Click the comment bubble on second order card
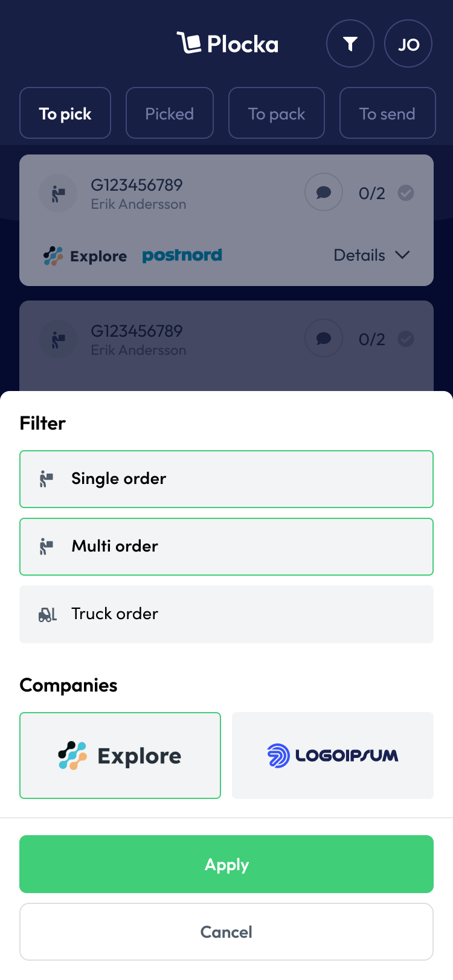The width and height of the screenshot is (453, 980). click(324, 338)
